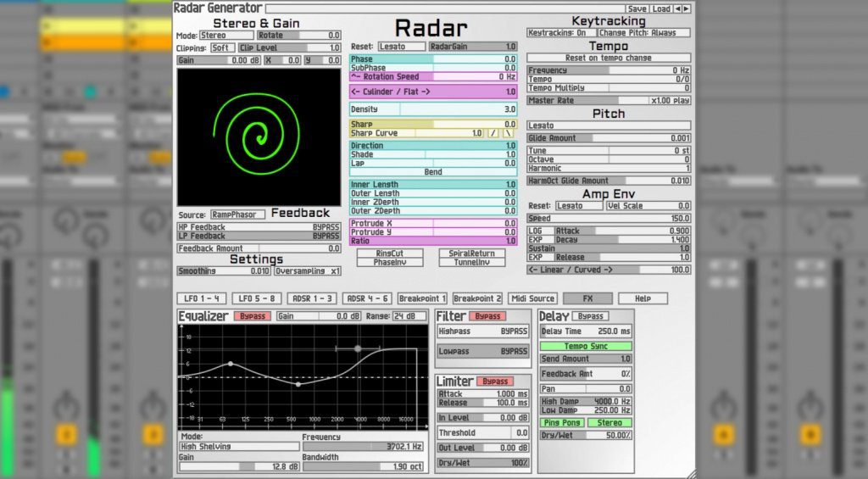Enable TunnelInv option
Viewport: 868px width, 479px height.
coord(471,263)
